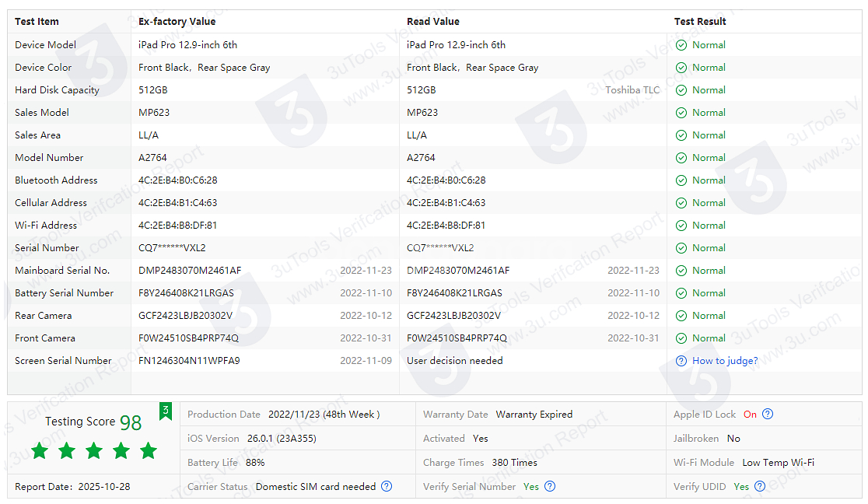
Task: Select the fifth green star in the rating
Action: [149, 450]
